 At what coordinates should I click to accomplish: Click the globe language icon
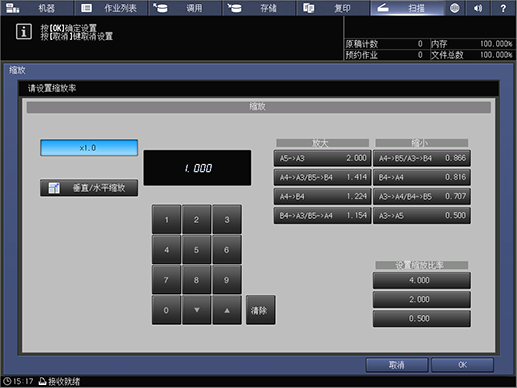[454, 8]
